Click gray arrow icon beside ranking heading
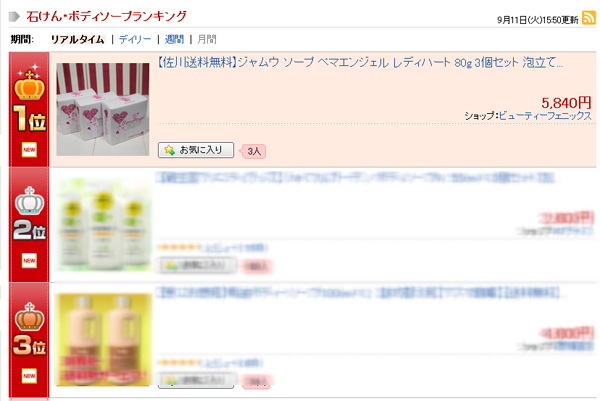The height and width of the screenshot is (401, 600). 14,16
